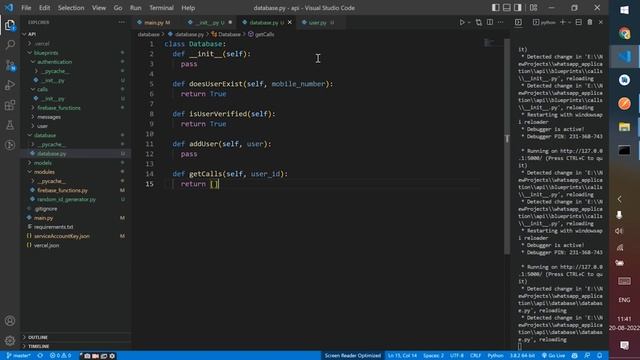Screen dimensions: 640x360
Task: Open Chrome from the Windows taskbar
Action: point(624,33)
